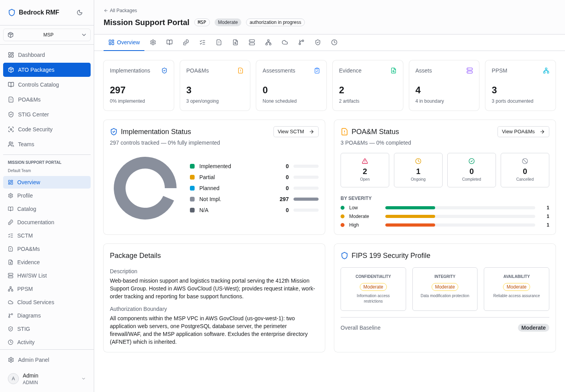Image resolution: width=565 pixels, height=392 pixels.
Task: Click the green file icon on Evidence card
Action: click(394, 71)
